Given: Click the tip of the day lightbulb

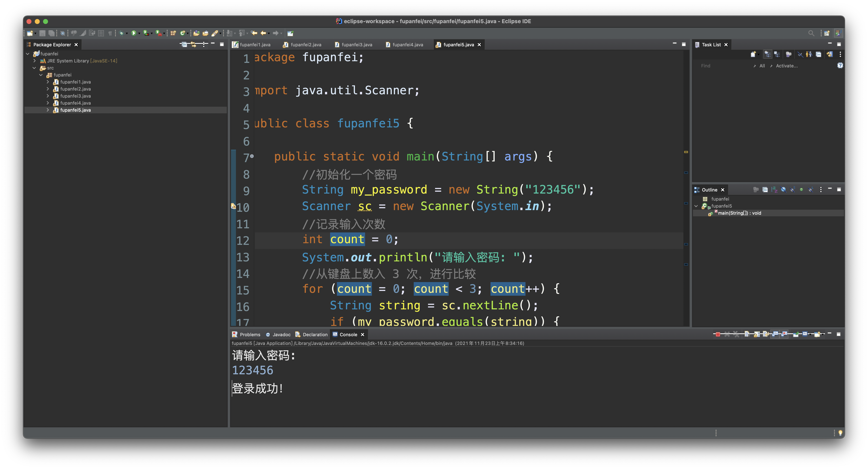Looking at the screenshot, I should pos(840,433).
